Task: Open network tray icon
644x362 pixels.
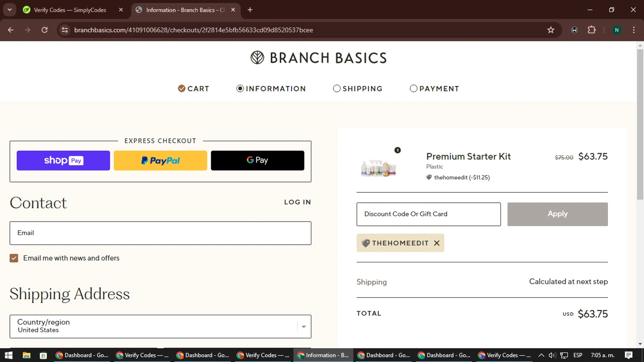Action: [x=564, y=355]
